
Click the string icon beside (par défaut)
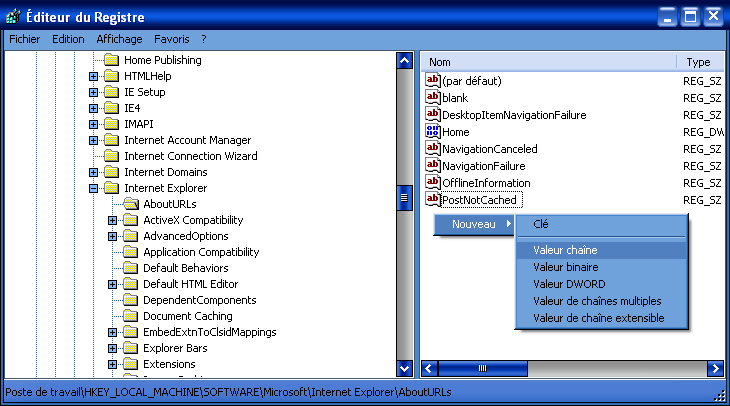tap(433, 81)
